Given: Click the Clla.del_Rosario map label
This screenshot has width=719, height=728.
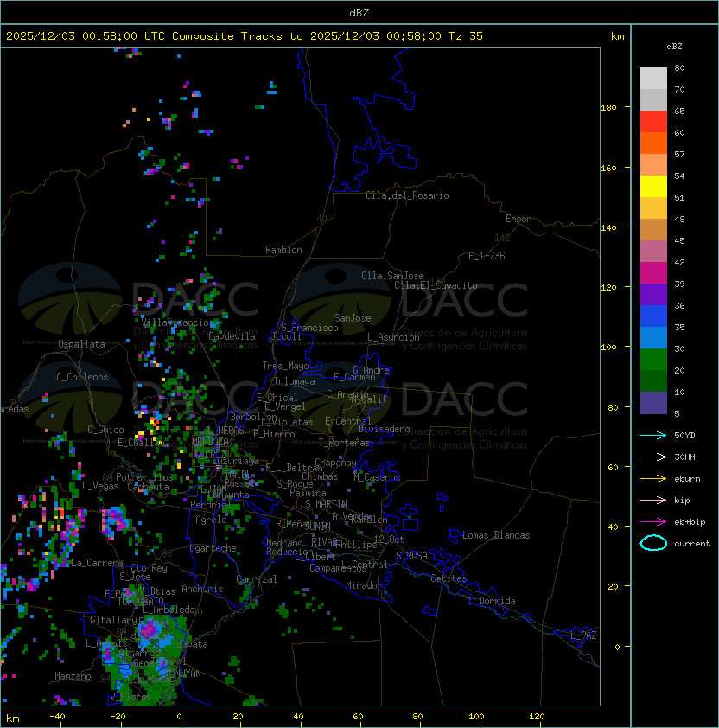Looking at the screenshot, I should tap(407, 195).
